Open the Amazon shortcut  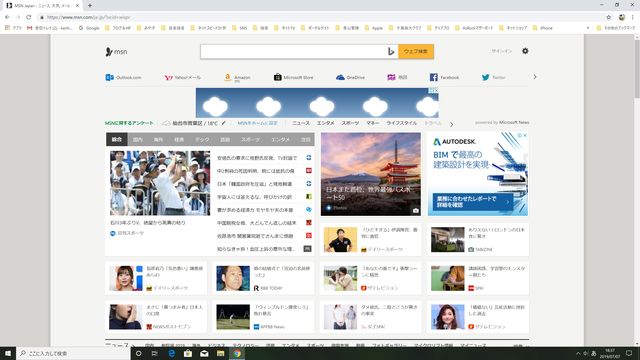point(237,77)
